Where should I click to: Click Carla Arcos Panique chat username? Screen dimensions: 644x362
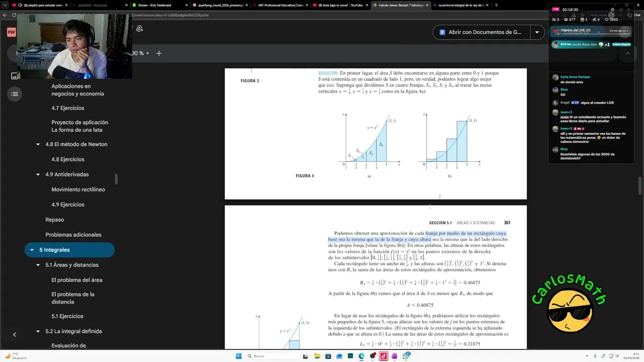575,77
